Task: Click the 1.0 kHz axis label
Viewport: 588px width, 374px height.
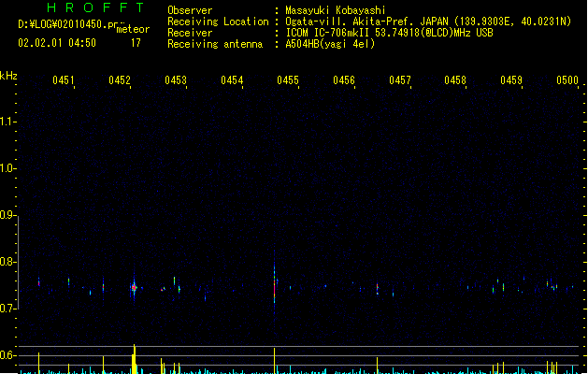Action: point(7,168)
